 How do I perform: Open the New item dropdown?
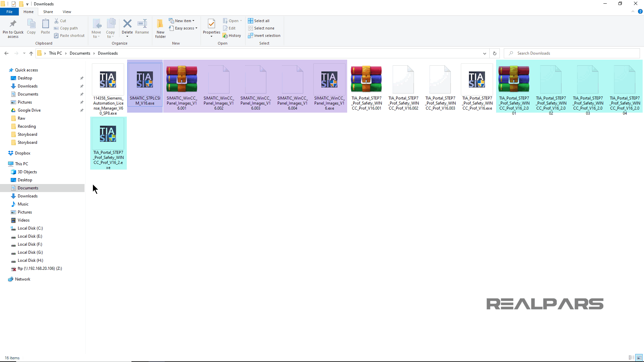181,21
